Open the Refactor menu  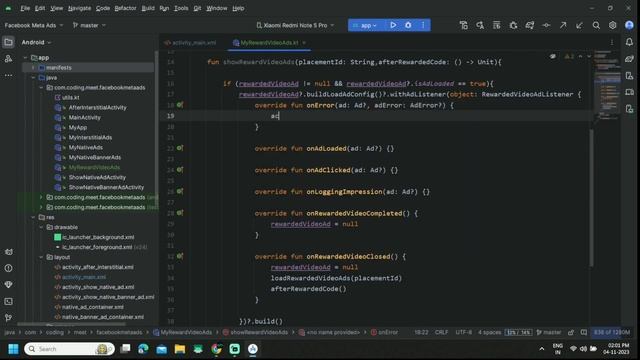point(125,8)
